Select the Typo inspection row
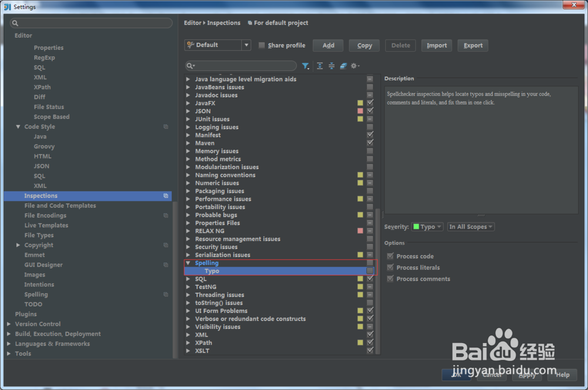Image resolution: width=588 pixels, height=390 pixels. click(x=280, y=271)
